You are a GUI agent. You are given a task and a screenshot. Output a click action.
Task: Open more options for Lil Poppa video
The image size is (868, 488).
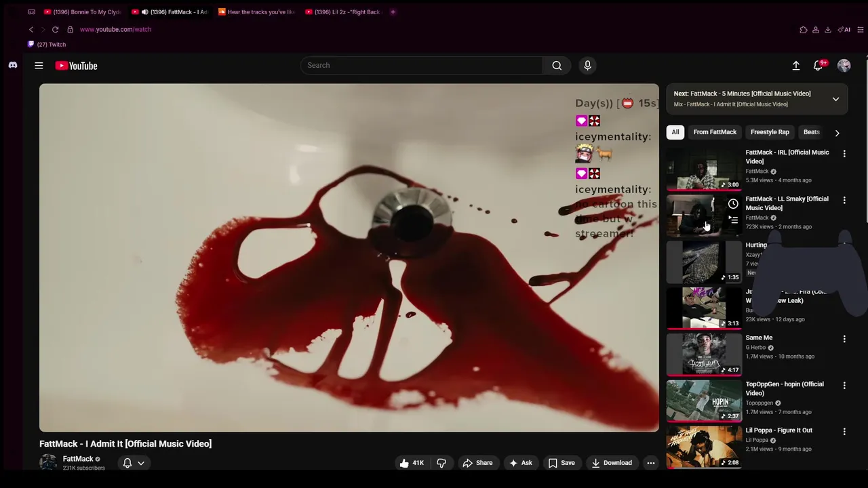(x=844, y=432)
